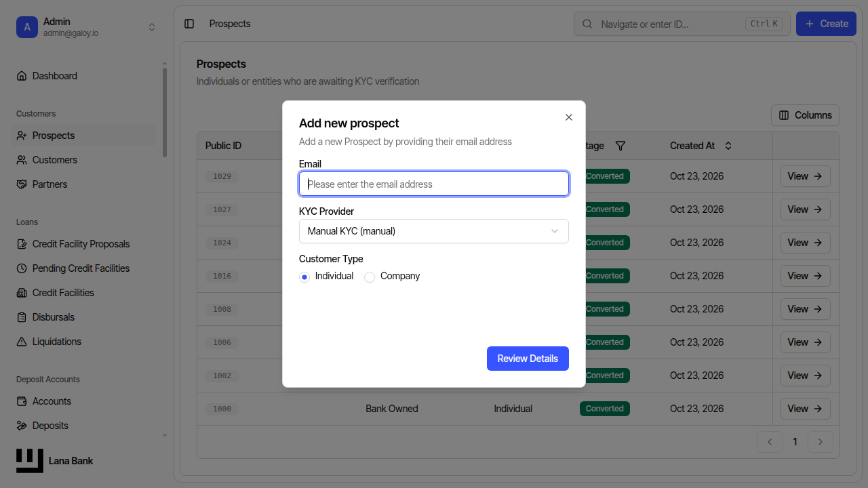
Task: Click the Customers sidebar icon
Action: pos(22,160)
